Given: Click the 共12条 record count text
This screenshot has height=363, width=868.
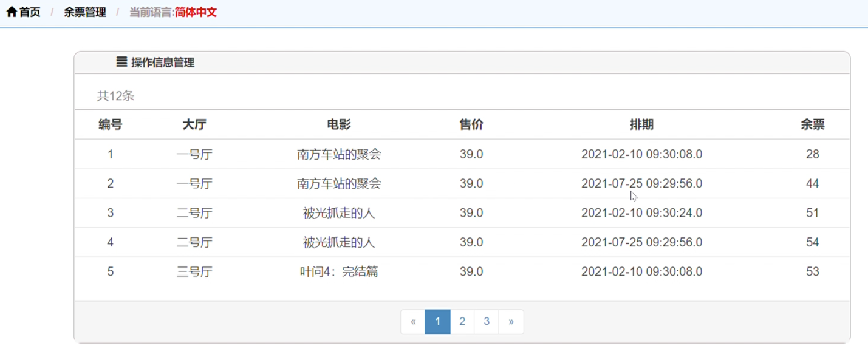Looking at the screenshot, I should click(115, 96).
